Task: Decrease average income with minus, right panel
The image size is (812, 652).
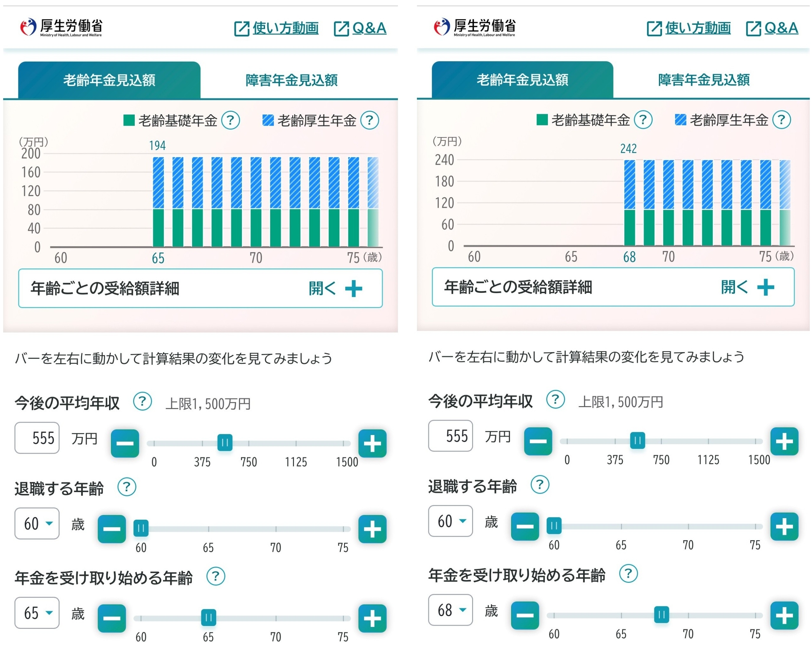Action: [x=538, y=441]
